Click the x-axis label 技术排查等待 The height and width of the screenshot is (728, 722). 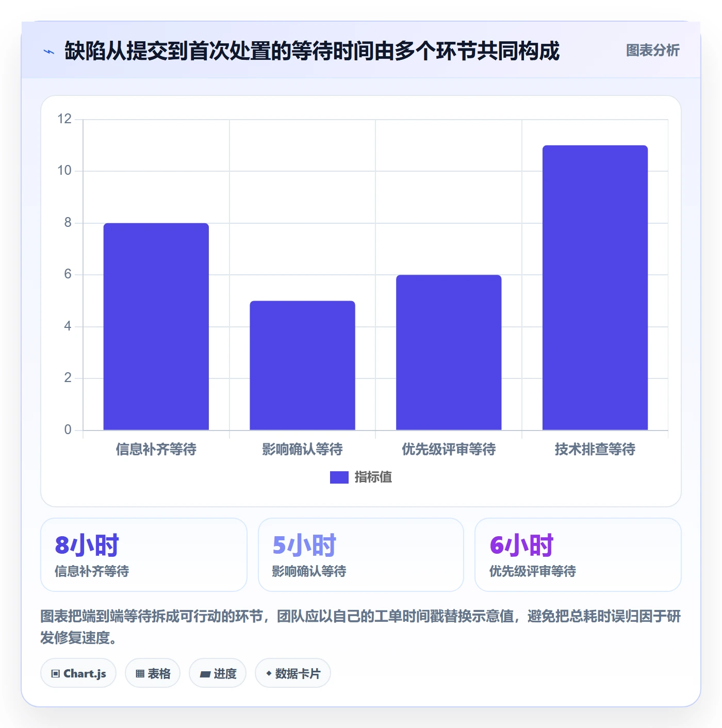click(595, 450)
